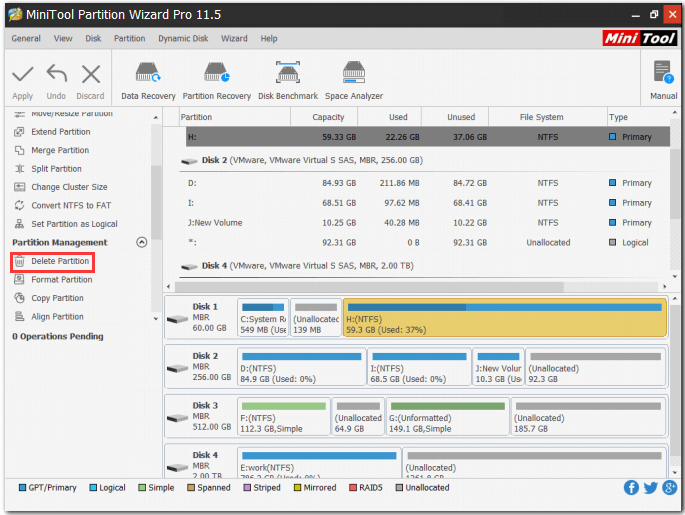Click Mirrored legend color swatch
Viewport: 685px width, 515px height.
pyautogui.click(x=298, y=487)
